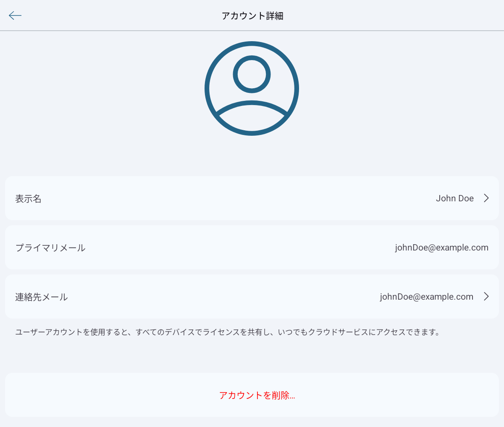Click the John Doe display name value
Screen dimensions: 504x427
455,198
